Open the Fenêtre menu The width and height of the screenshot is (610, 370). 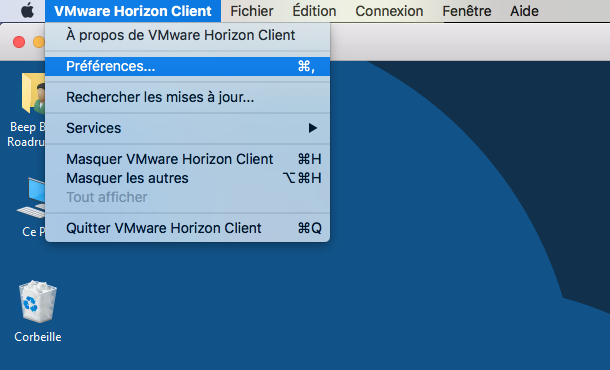[x=466, y=11]
